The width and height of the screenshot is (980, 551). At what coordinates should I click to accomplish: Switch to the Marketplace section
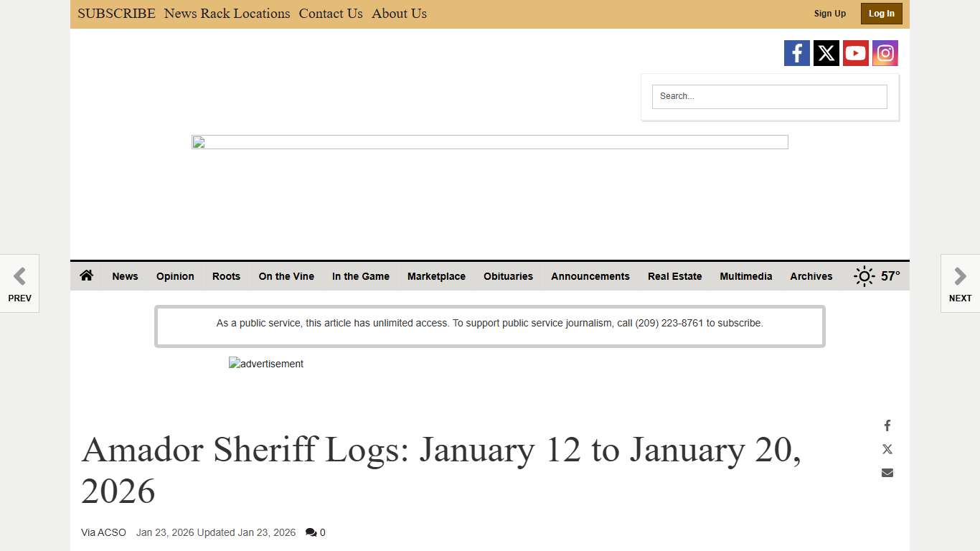click(436, 276)
